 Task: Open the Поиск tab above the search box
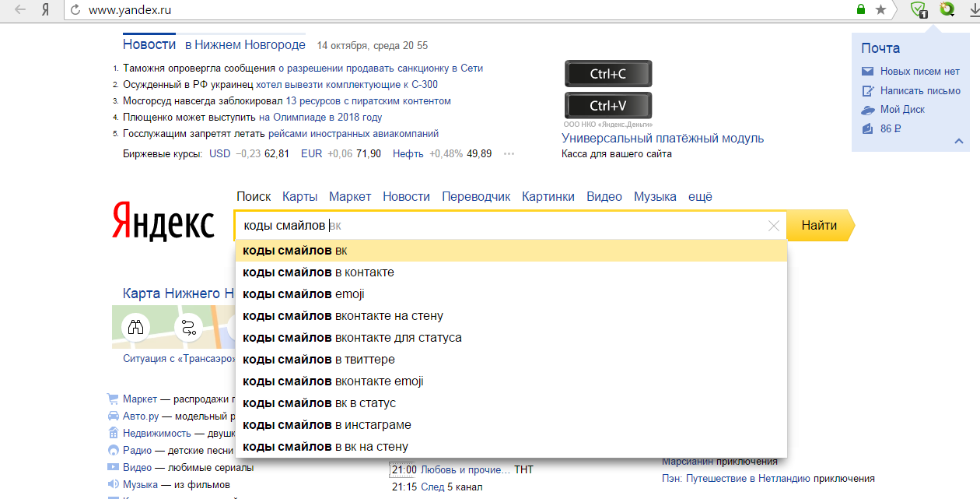click(x=254, y=196)
